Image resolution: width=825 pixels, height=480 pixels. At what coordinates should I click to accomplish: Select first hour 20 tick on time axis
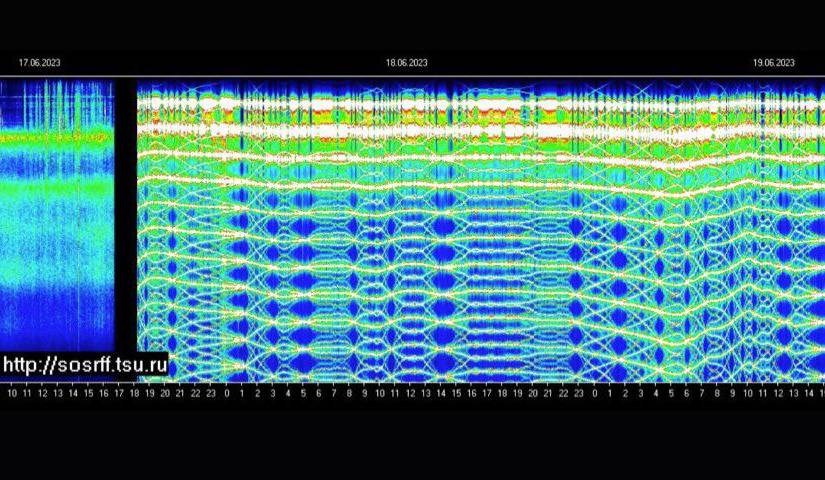click(x=165, y=395)
